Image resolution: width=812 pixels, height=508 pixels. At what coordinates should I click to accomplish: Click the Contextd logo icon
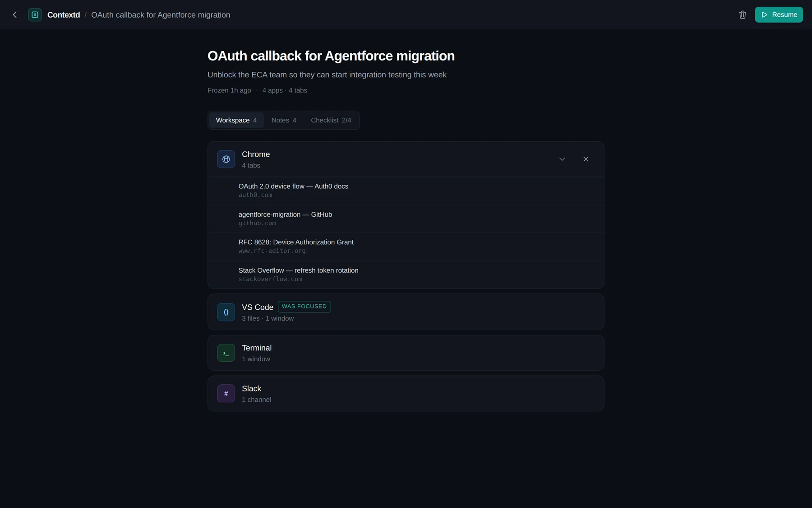pos(35,15)
